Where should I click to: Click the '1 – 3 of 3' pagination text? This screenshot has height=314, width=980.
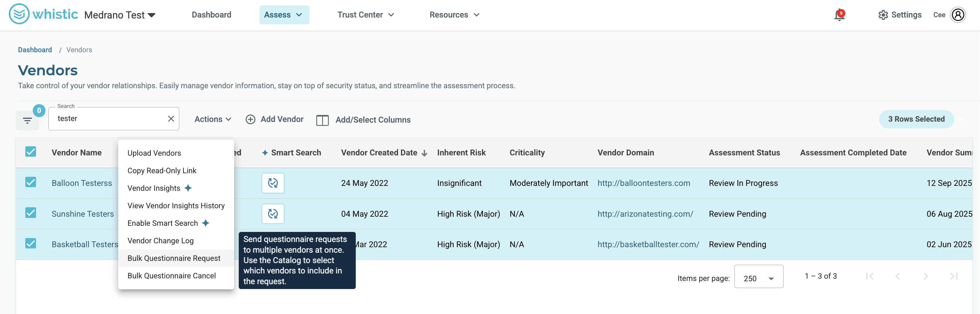click(821, 276)
